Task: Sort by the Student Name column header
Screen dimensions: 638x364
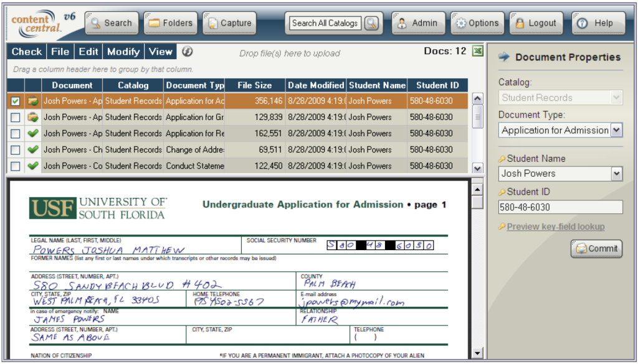Action: point(377,85)
